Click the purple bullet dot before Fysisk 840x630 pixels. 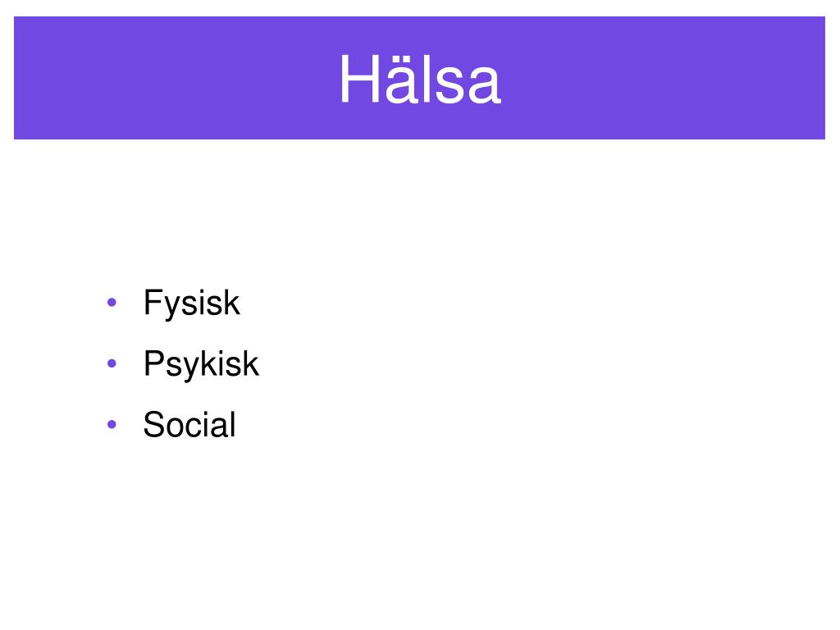(112, 303)
